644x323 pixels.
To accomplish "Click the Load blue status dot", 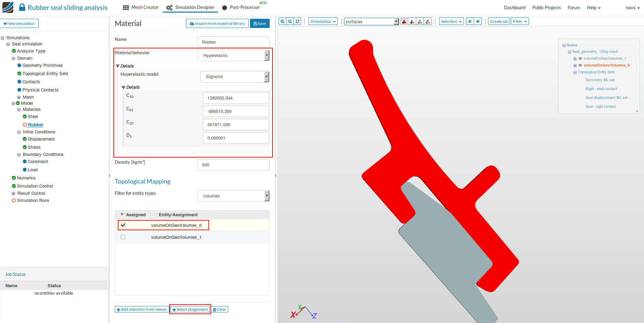I will point(25,170).
